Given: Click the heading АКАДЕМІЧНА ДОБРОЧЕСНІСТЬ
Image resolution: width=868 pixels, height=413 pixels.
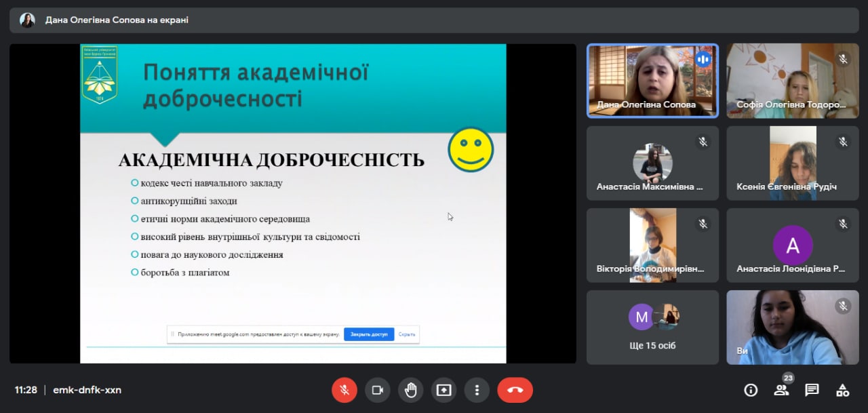Looking at the screenshot, I should [271, 160].
